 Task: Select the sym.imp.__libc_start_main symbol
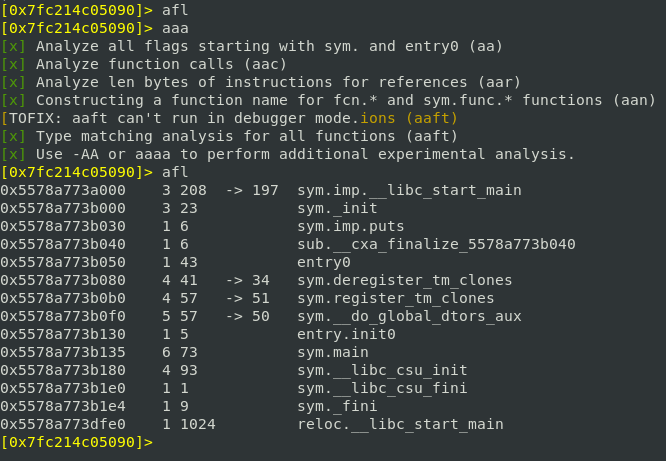(x=409, y=190)
